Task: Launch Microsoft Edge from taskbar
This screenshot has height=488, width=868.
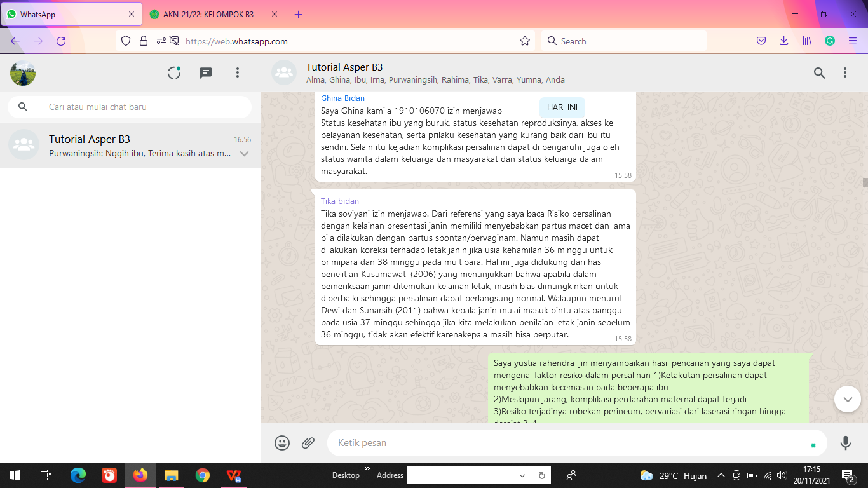Action: tap(78, 475)
